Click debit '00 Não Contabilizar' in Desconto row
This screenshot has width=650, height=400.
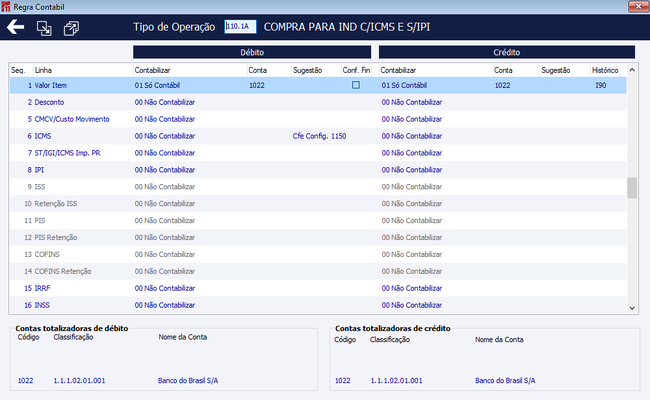click(x=165, y=102)
